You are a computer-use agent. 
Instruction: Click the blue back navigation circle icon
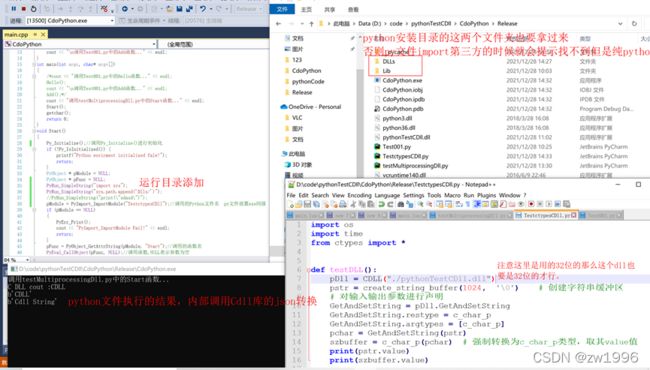click(125, 8)
